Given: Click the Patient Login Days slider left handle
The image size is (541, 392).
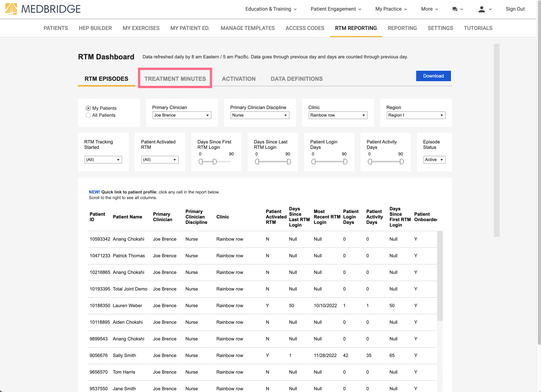Looking at the screenshot, I should [x=313, y=162].
